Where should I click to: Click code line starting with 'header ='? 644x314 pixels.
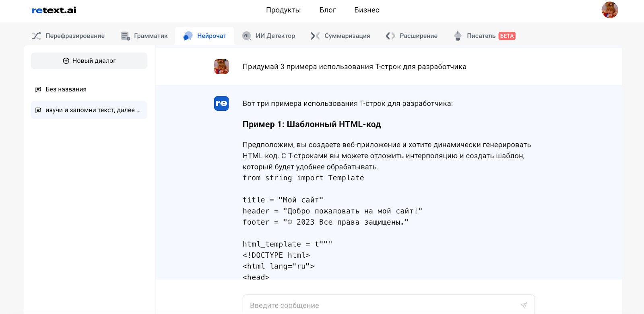coord(332,211)
